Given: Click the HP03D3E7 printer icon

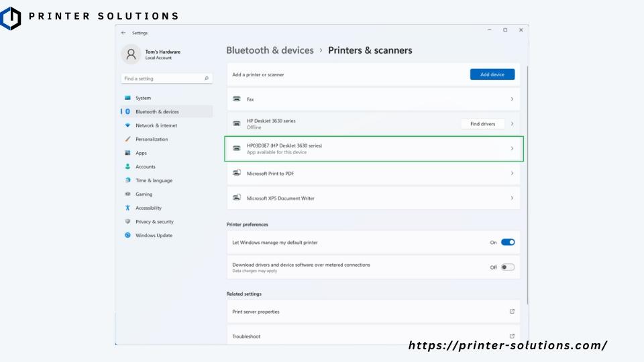Looking at the screenshot, I should (237, 148).
